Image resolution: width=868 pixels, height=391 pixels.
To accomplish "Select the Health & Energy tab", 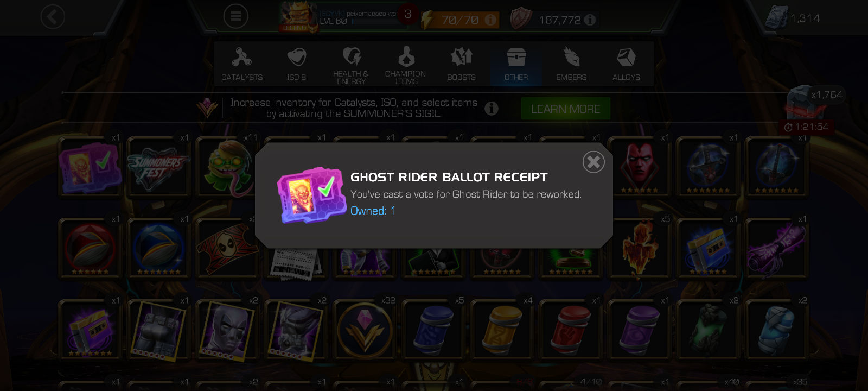I will point(351,64).
